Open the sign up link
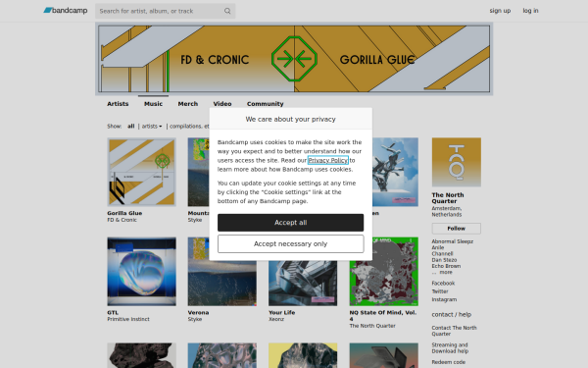This screenshot has height=368, width=588. tap(500, 11)
